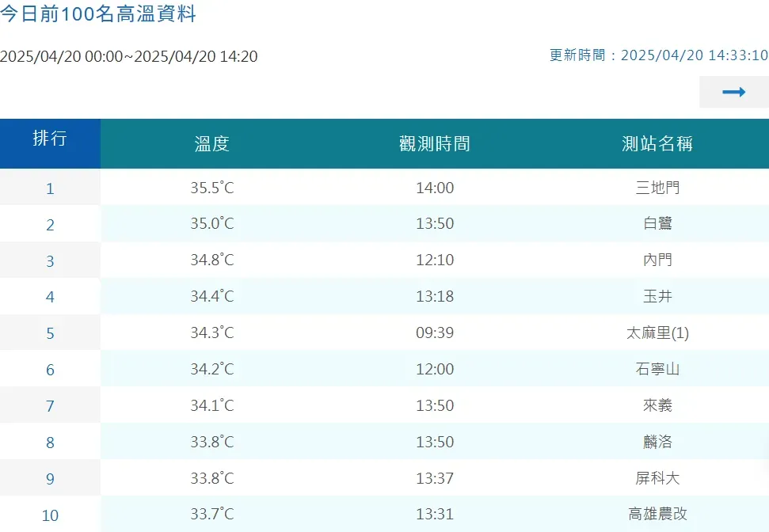
Task: Click observation time 13:18
Action: click(x=435, y=296)
